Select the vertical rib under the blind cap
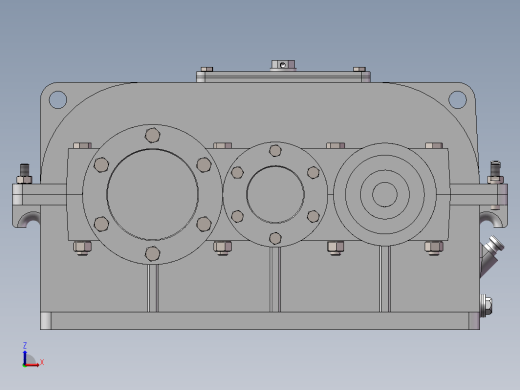 (385, 279)
